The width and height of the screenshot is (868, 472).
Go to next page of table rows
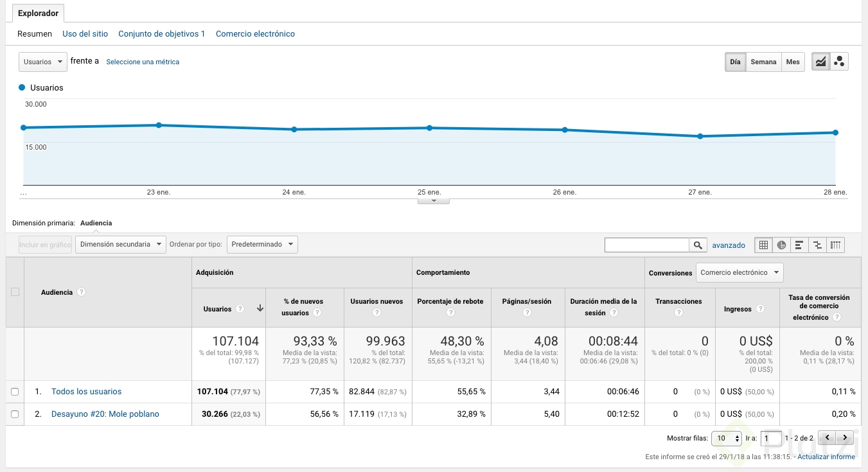pyautogui.click(x=845, y=438)
